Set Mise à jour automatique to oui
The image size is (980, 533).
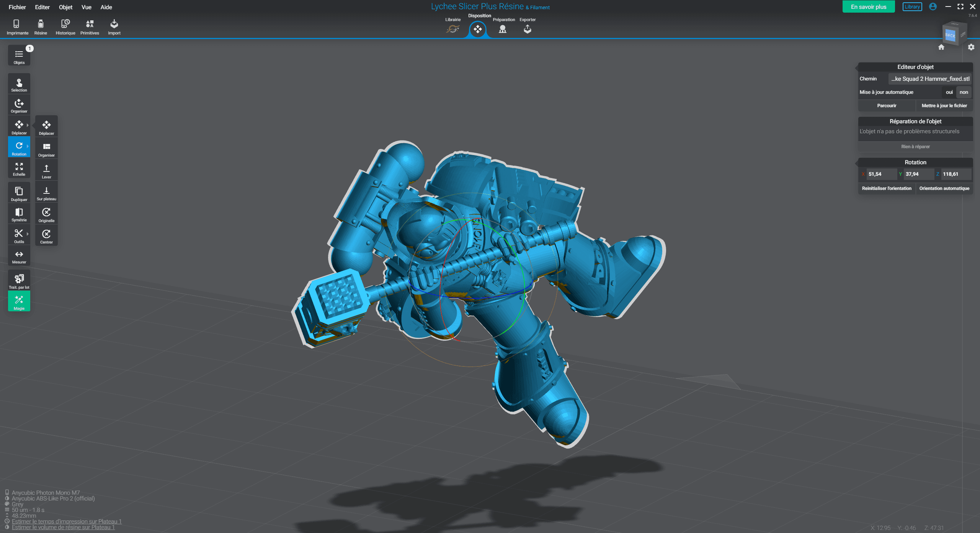(x=949, y=92)
